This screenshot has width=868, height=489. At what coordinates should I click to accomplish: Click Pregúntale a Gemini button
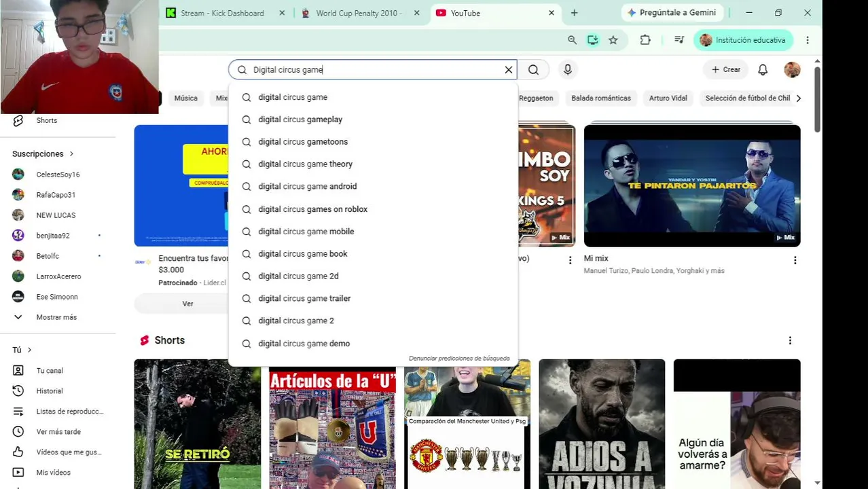click(671, 13)
